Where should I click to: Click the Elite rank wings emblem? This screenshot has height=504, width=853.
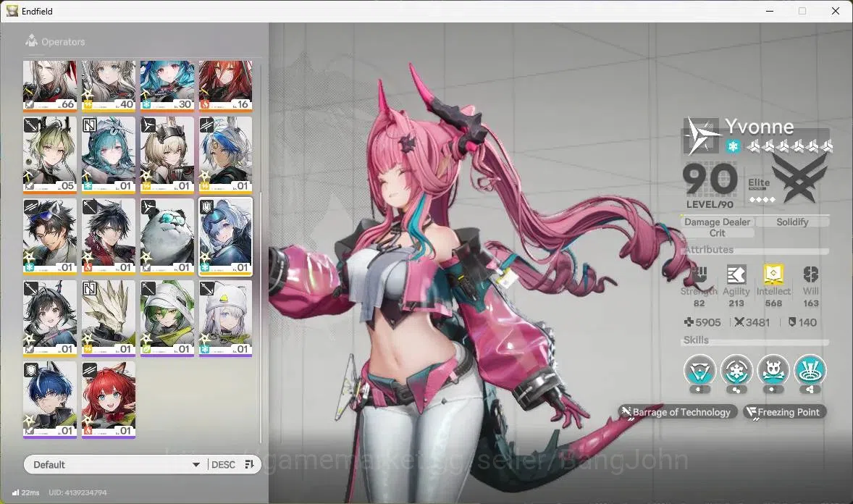pyautogui.click(x=799, y=178)
